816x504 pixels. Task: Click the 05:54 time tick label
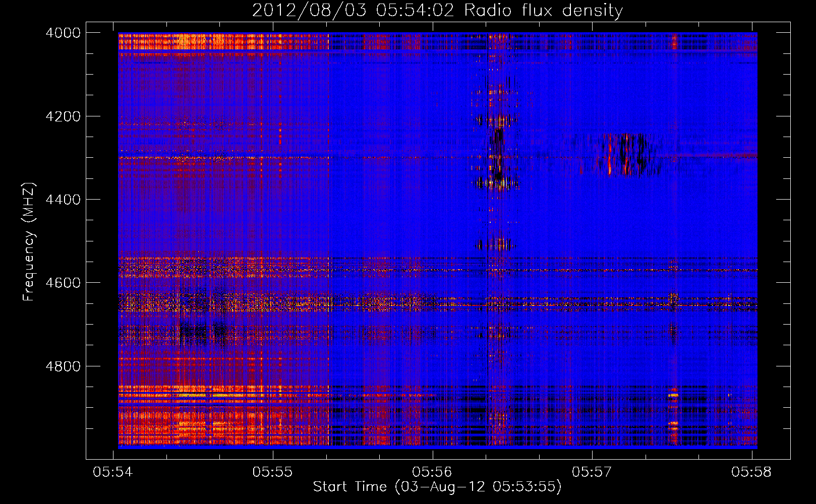pos(113,472)
